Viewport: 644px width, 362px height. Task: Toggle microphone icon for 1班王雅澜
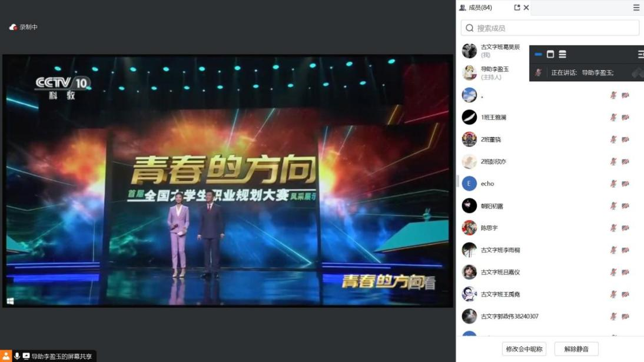(x=613, y=118)
